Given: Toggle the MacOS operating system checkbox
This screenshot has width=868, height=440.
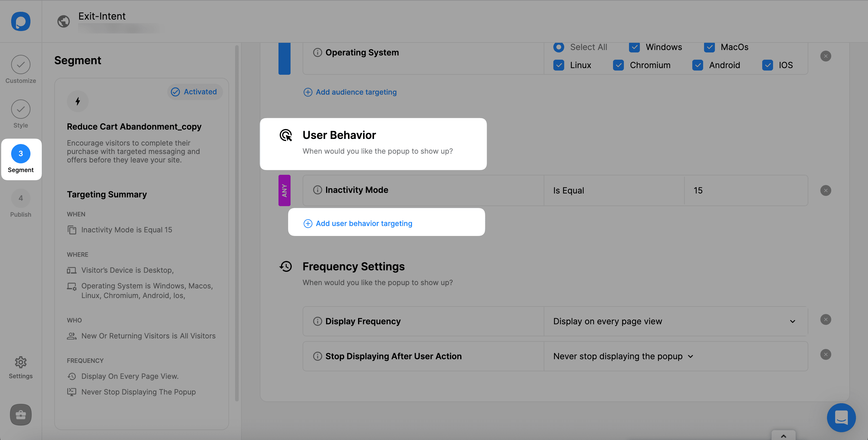Looking at the screenshot, I should (x=709, y=47).
